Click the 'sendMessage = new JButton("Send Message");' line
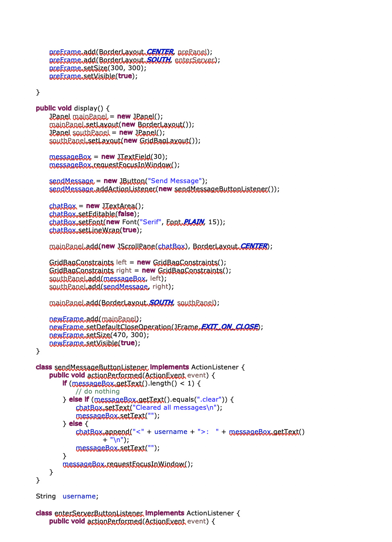 point(128,181)
